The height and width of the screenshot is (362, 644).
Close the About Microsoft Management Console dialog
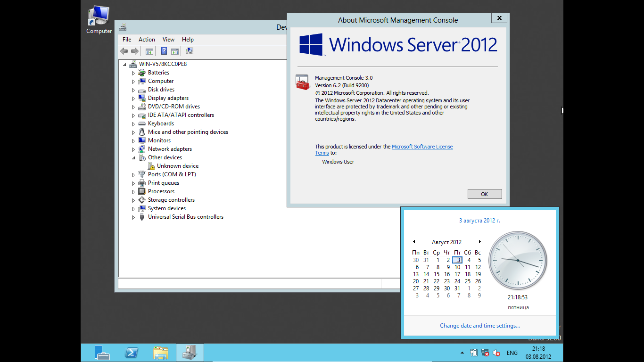(x=499, y=18)
